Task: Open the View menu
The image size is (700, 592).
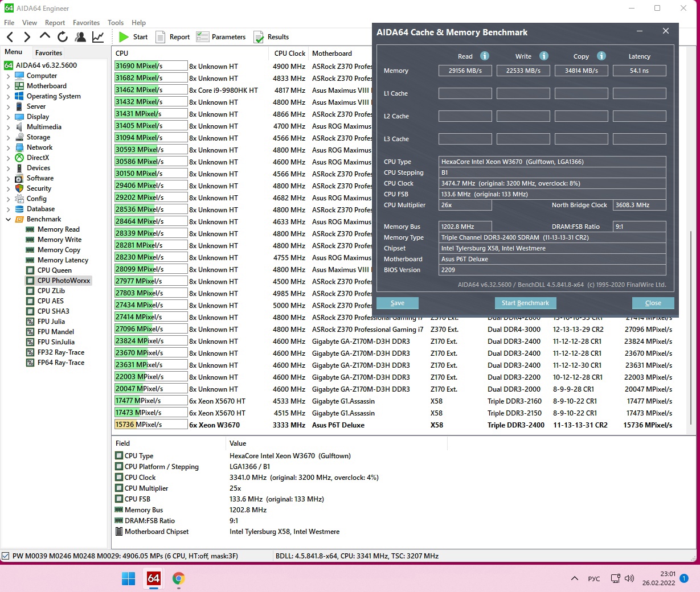Action: click(30, 23)
